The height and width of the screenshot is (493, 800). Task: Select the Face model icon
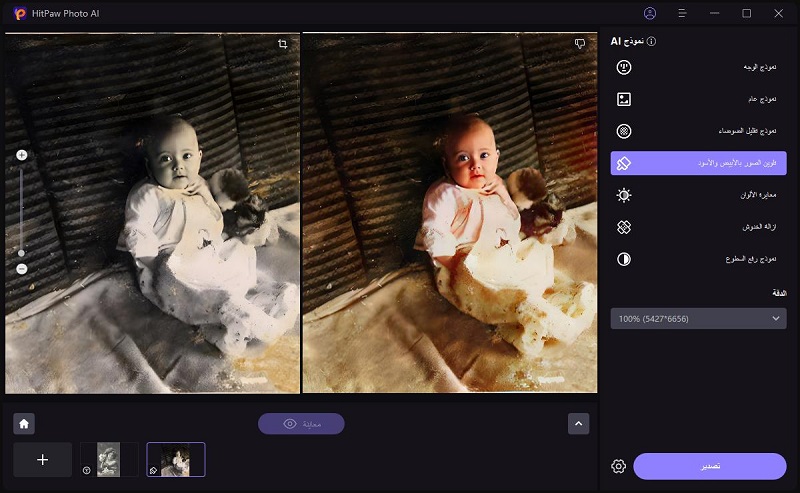click(624, 68)
